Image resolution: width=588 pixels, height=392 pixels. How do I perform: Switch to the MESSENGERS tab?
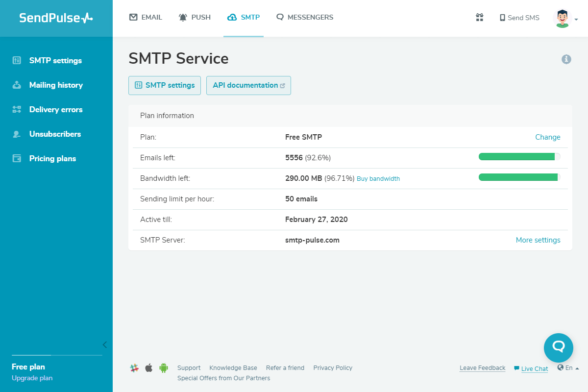(304, 18)
